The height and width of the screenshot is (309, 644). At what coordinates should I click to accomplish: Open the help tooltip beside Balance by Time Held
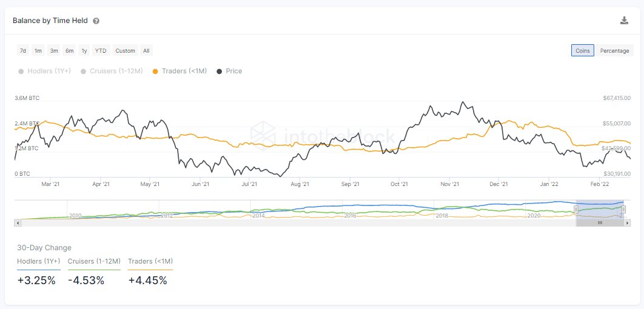[x=96, y=21]
